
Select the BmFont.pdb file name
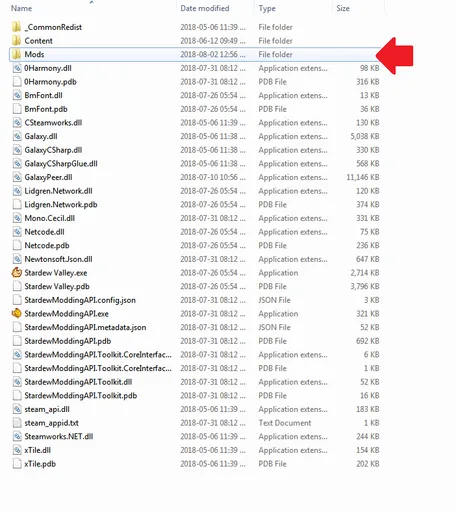pyautogui.click(x=46, y=109)
